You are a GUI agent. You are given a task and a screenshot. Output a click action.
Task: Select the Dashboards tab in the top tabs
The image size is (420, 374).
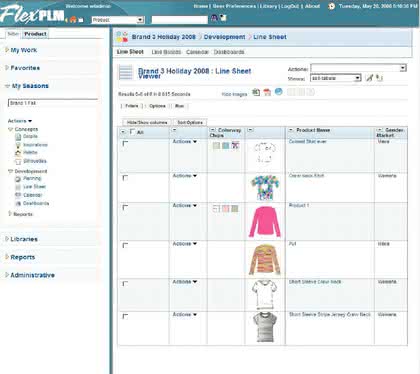(229, 52)
